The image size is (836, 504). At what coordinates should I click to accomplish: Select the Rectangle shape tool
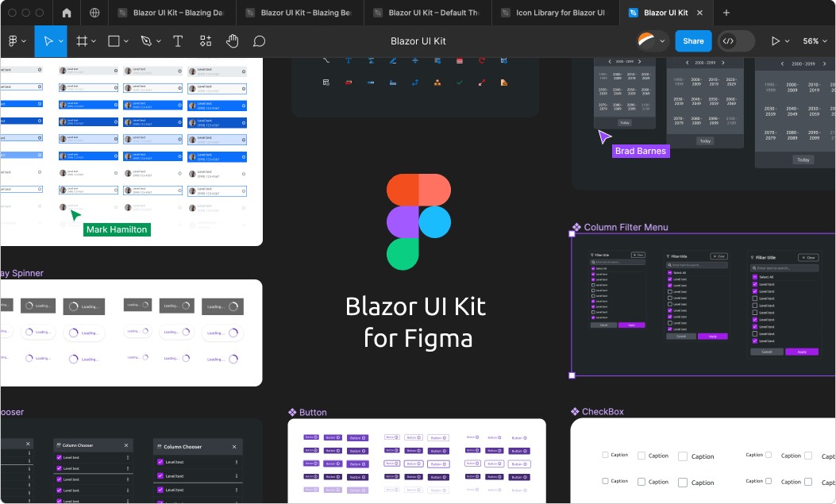tap(114, 41)
